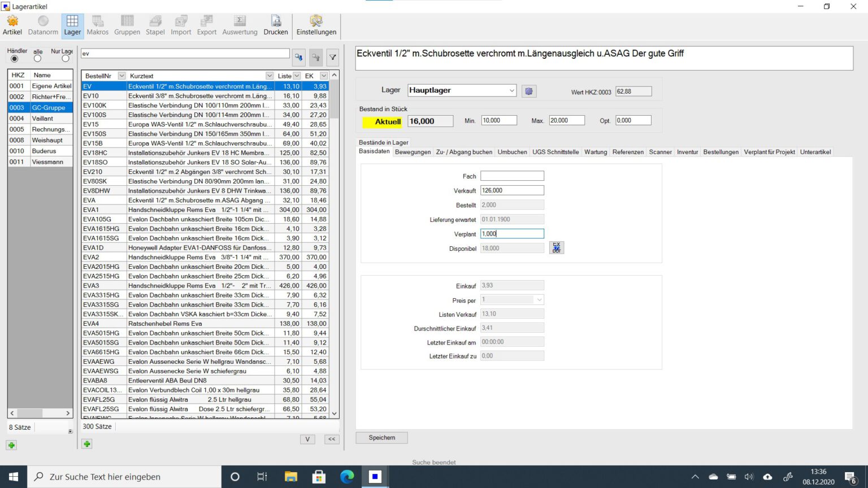Screen dimensions: 868x488
Task: Open the Kurztext column filter dropdown
Action: (270, 76)
